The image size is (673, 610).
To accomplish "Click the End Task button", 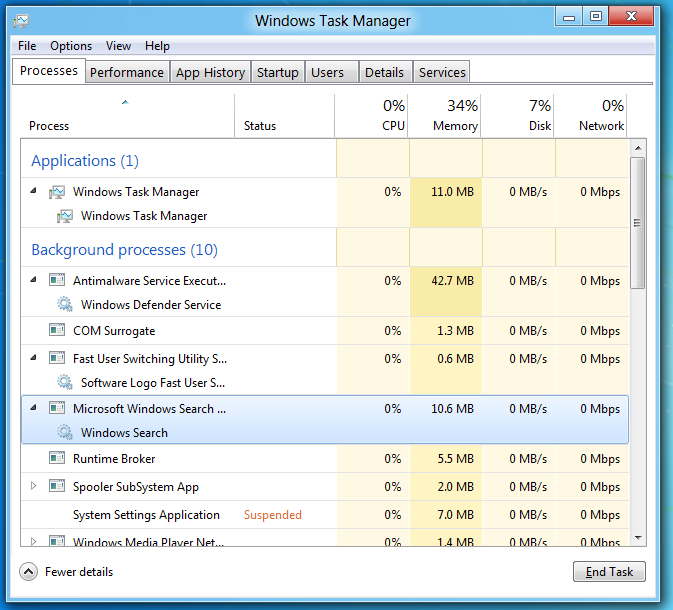I will [609, 572].
